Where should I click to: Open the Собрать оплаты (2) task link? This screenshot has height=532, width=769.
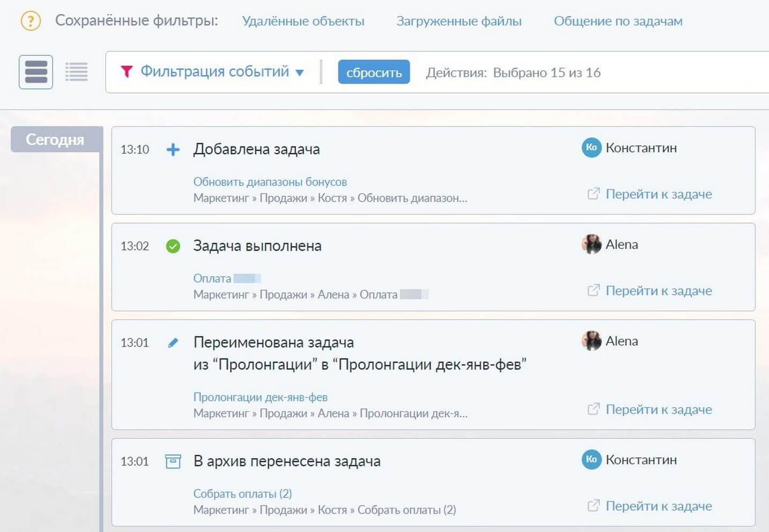coord(242,493)
